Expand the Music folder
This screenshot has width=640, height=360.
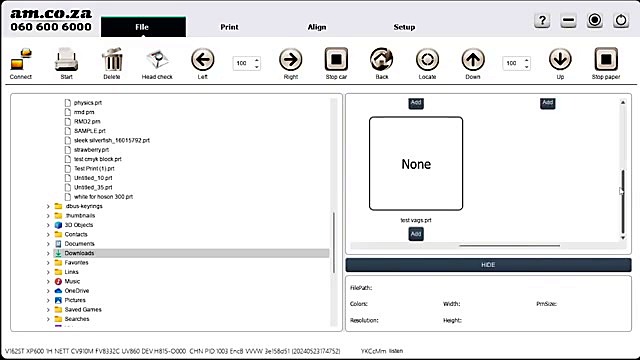(48, 281)
